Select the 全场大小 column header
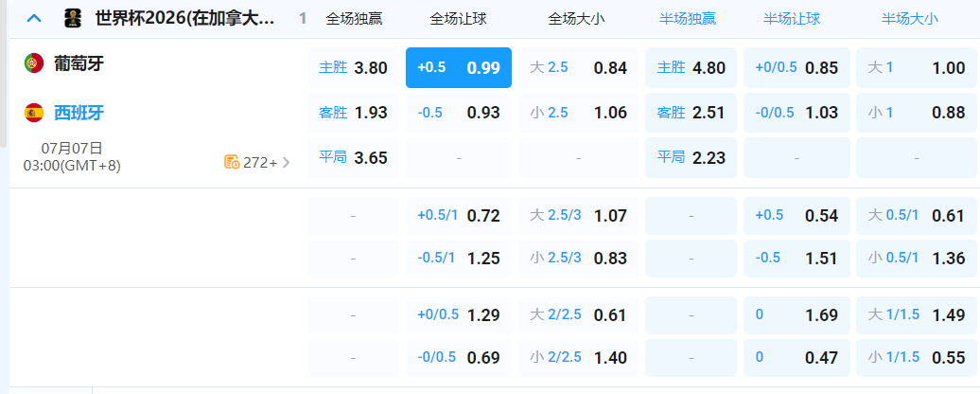The image size is (980, 394). pos(576,19)
